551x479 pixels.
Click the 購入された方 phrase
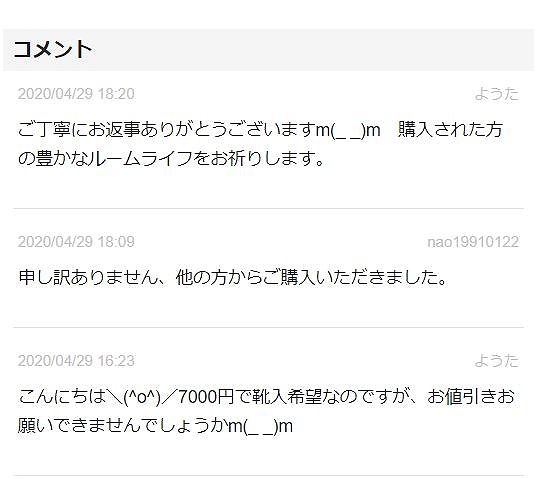click(450, 130)
